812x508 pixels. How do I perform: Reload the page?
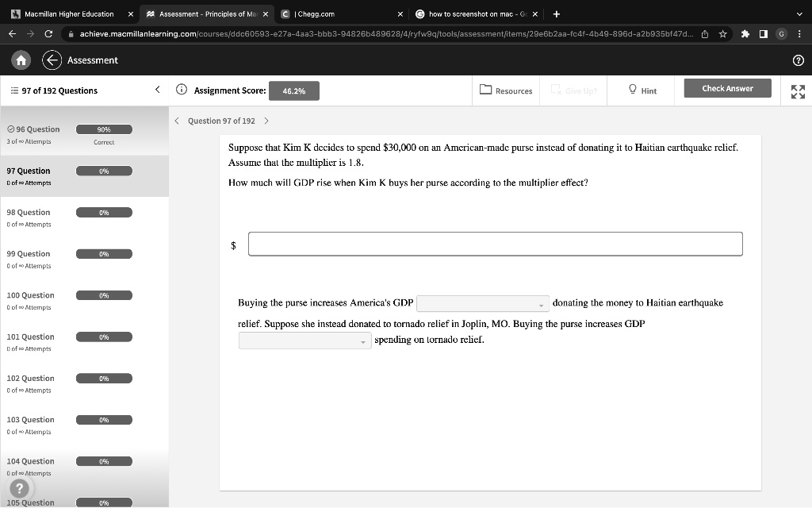point(48,33)
